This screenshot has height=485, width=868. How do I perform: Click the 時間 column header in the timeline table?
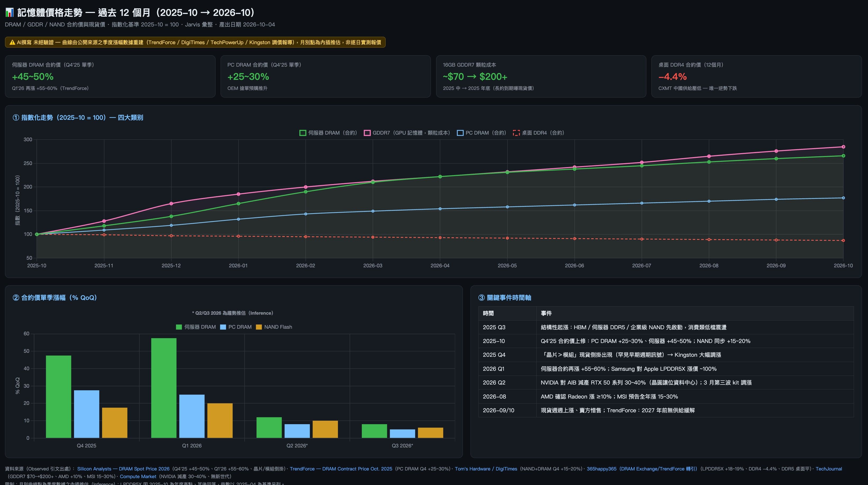pyautogui.click(x=488, y=313)
